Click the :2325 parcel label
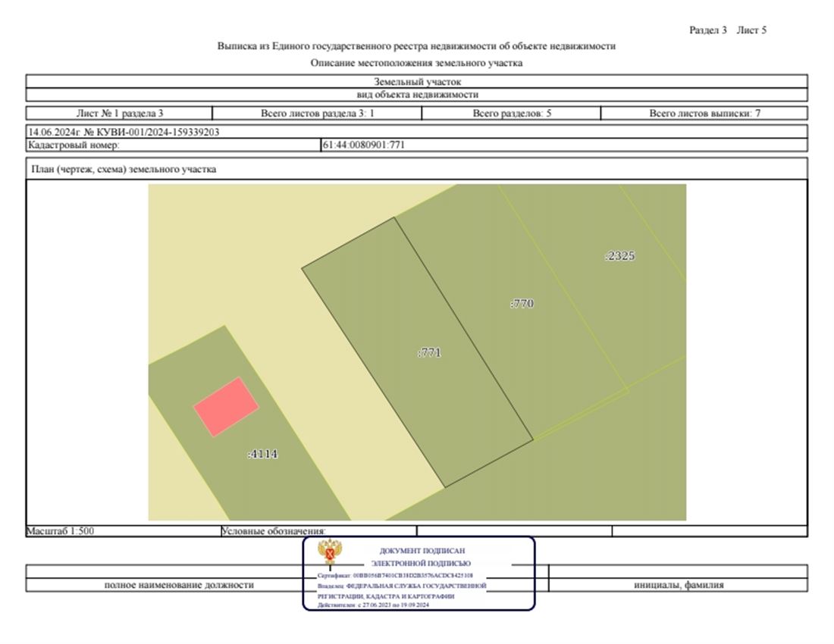 click(x=619, y=256)
